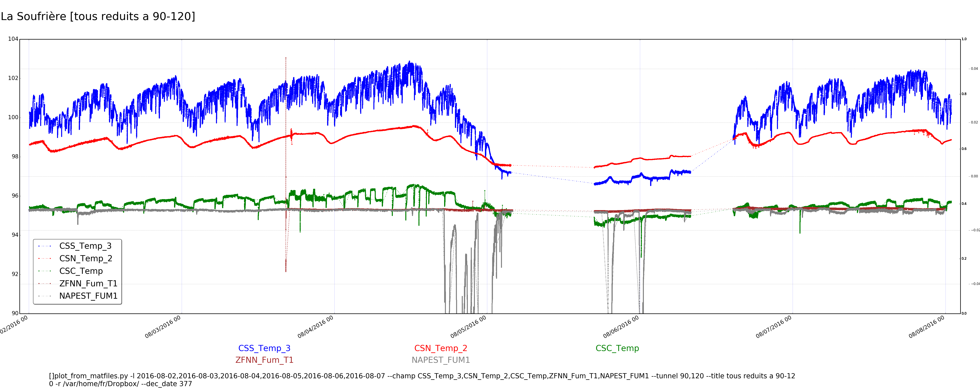Screen dimensions: 980x392
Task: Click the 08/06/2016 00 x-axis tick label
Action: tap(621, 327)
